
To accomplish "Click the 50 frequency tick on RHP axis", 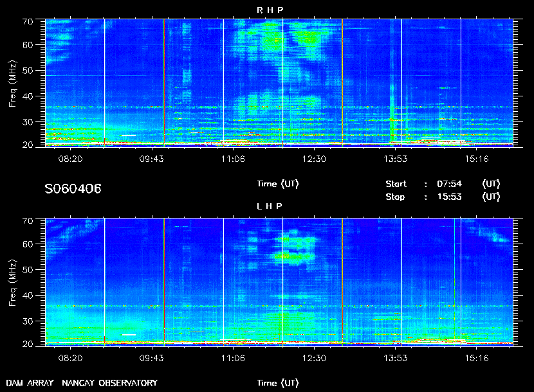I will pyautogui.click(x=28, y=71).
